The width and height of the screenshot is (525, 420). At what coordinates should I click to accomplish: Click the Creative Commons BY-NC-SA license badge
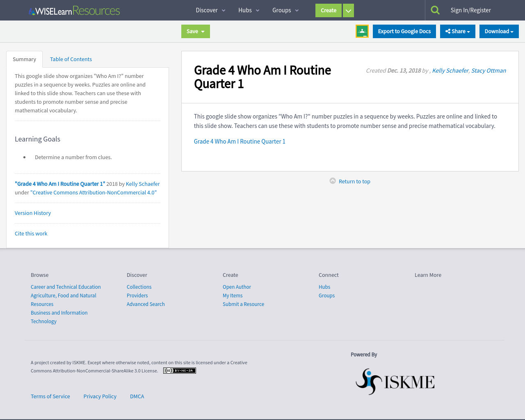point(179,370)
